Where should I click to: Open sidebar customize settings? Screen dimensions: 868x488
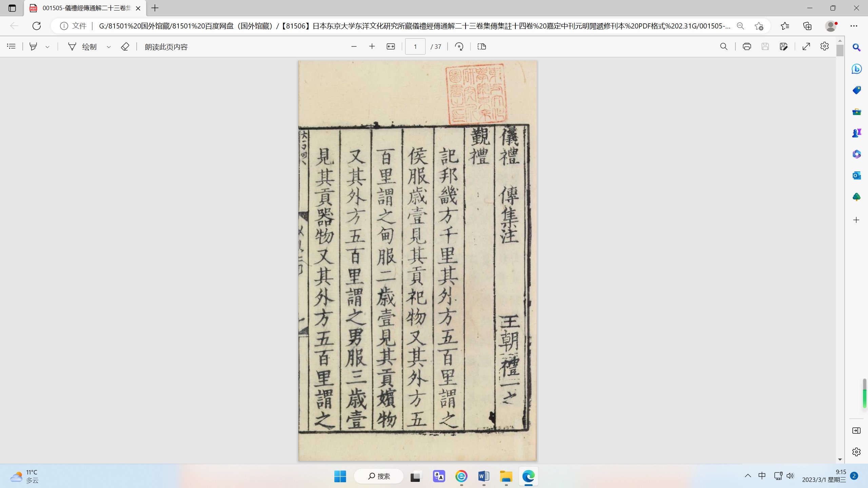[856, 452]
